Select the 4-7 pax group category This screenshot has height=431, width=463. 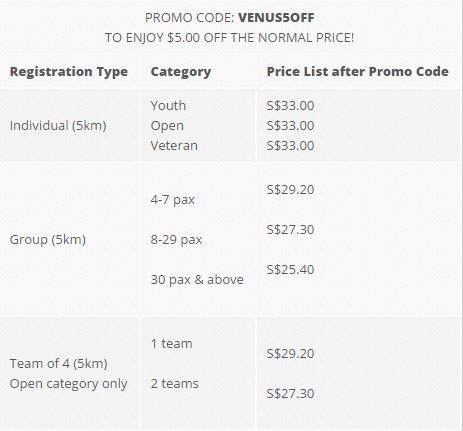172,200
